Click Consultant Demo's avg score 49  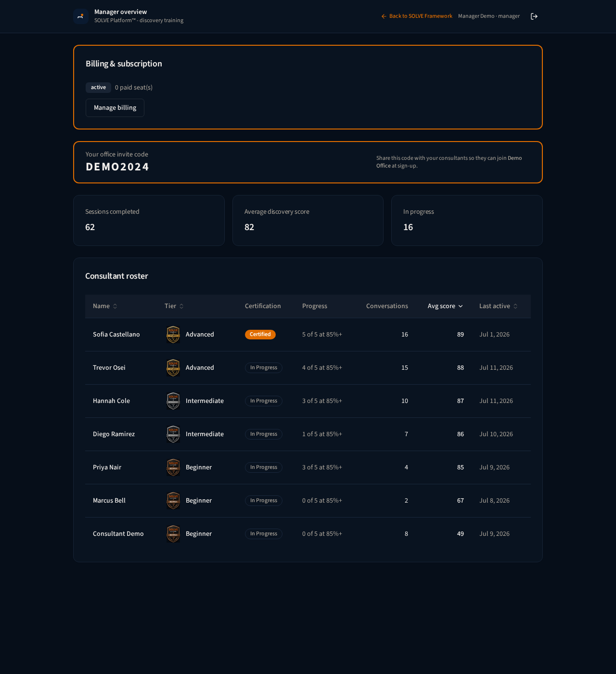click(x=461, y=534)
